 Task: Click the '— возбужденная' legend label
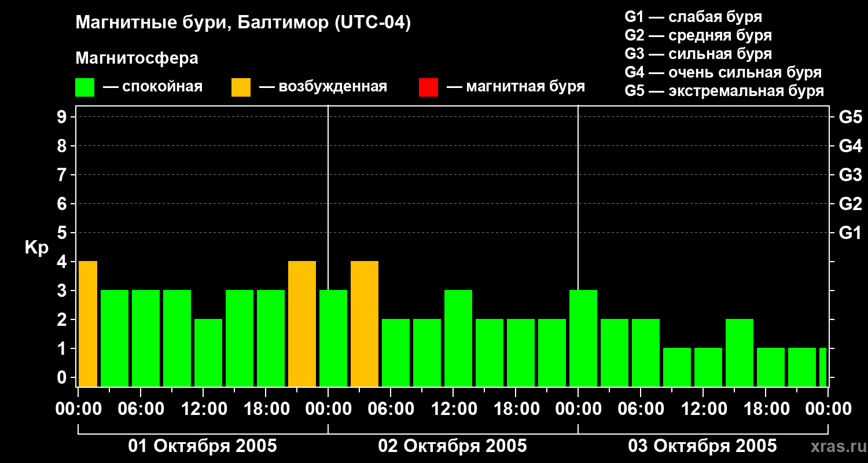(x=323, y=87)
